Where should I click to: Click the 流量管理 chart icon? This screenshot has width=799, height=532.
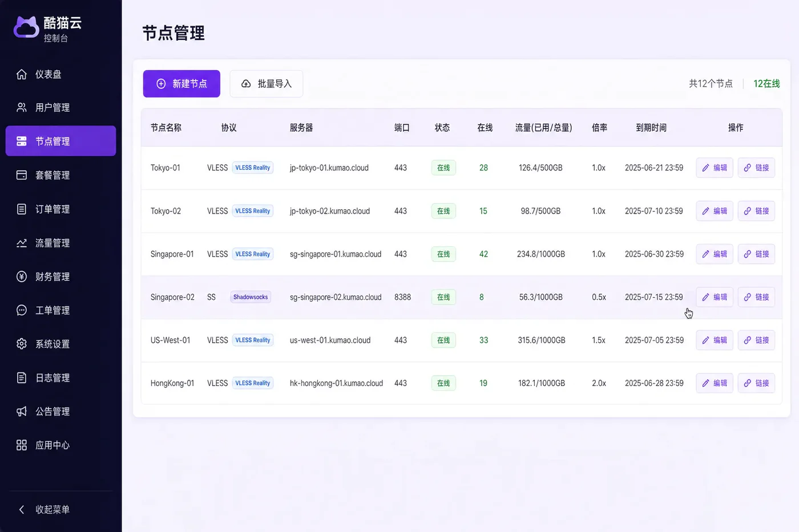coord(22,243)
